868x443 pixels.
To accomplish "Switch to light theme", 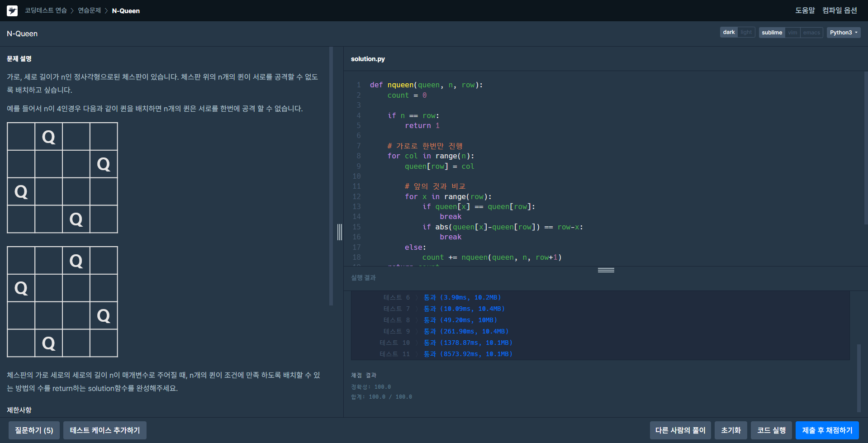I will click(x=746, y=32).
